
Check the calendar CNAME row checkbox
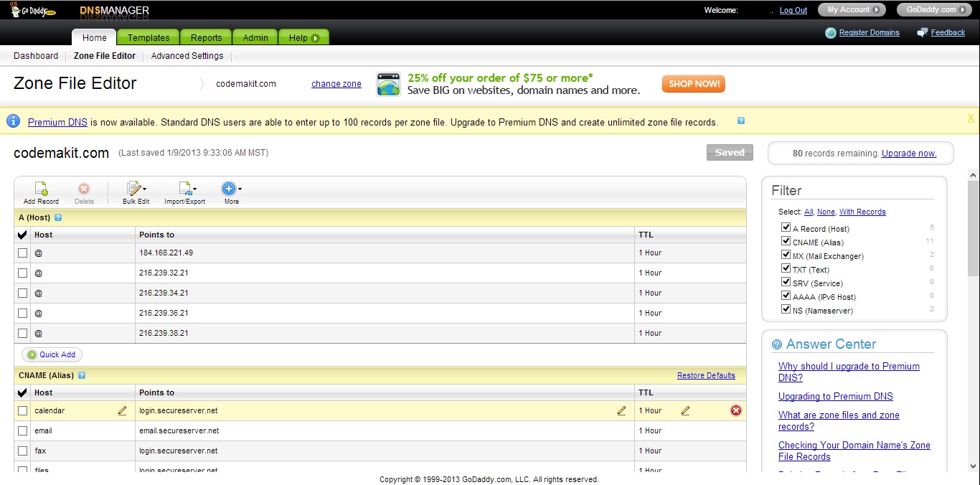pyautogui.click(x=23, y=410)
